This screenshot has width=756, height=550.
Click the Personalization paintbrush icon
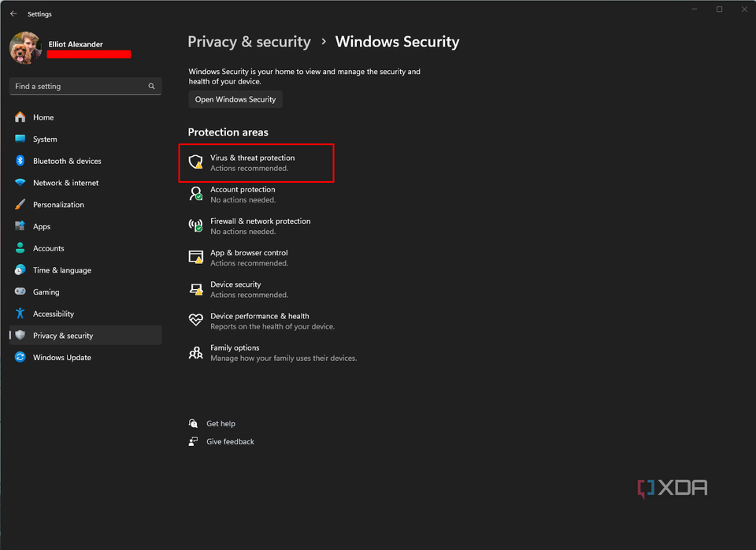[x=20, y=205]
